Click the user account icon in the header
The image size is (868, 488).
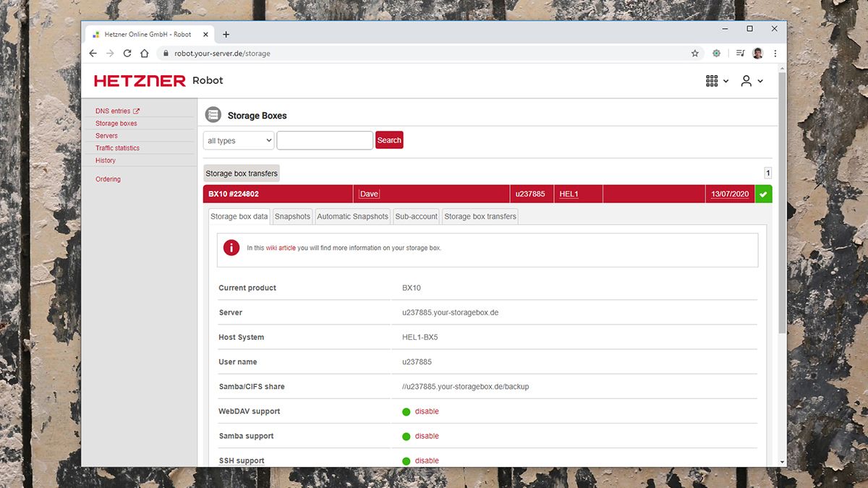click(746, 80)
